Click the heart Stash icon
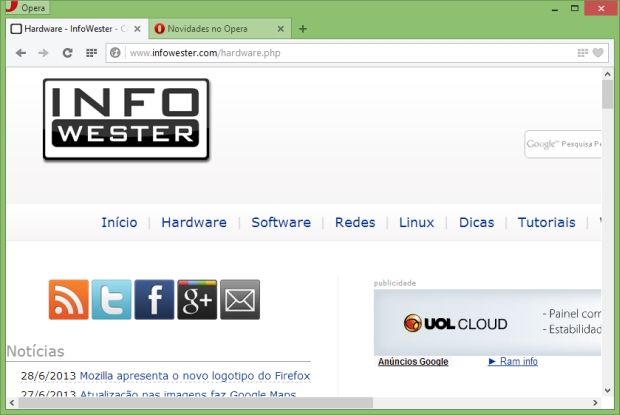Screen dimensions: 620x415 coord(598,53)
